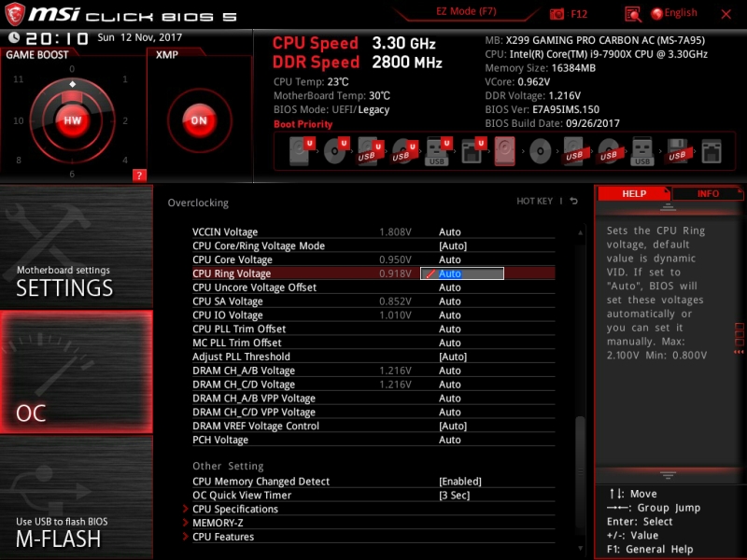Collapse the help panel using its top handle
This screenshot has height=560, width=747.
[668, 207]
